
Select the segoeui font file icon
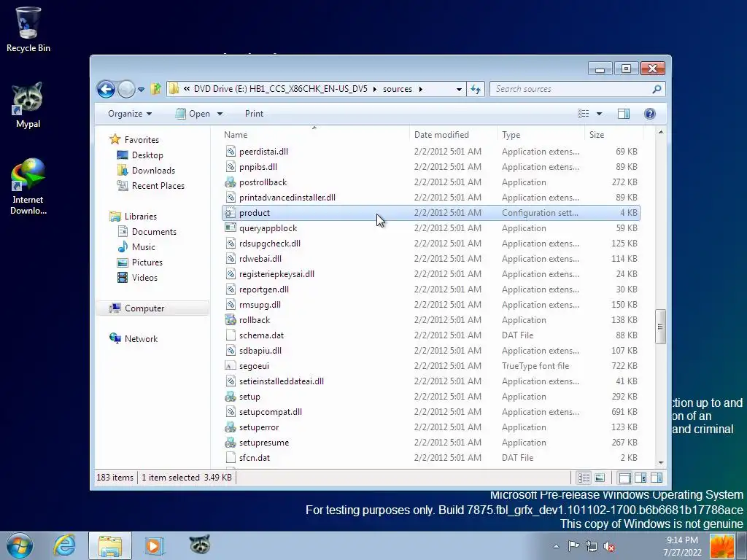(x=231, y=366)
